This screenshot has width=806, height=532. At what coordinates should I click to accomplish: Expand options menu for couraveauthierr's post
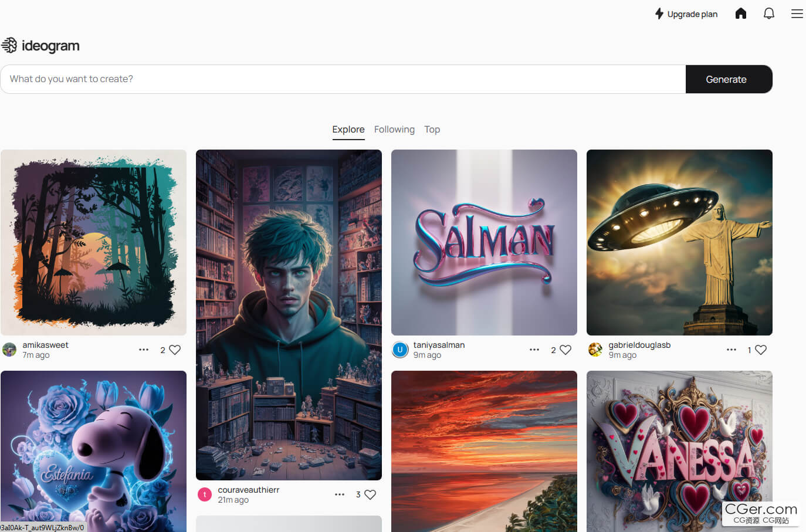340,494
